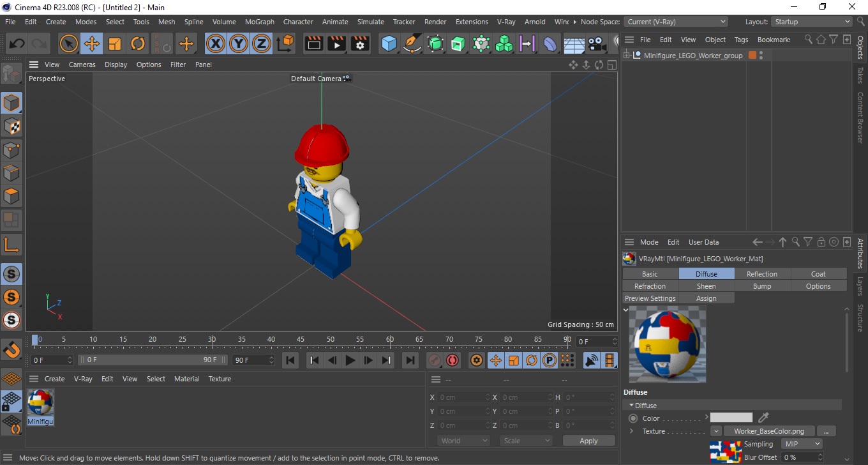Click Preview Settings button
868x465 pixels.
tap(650, 298)
